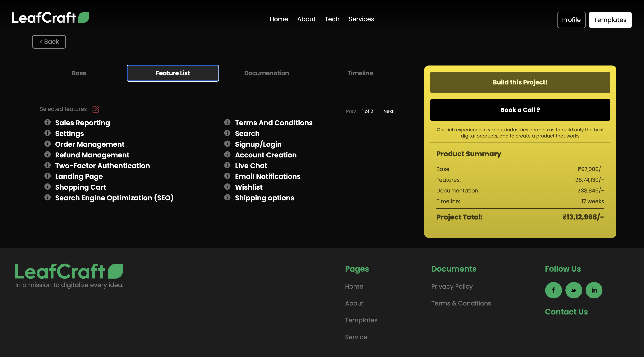Switch to the Documenation tab

(266, 73)
